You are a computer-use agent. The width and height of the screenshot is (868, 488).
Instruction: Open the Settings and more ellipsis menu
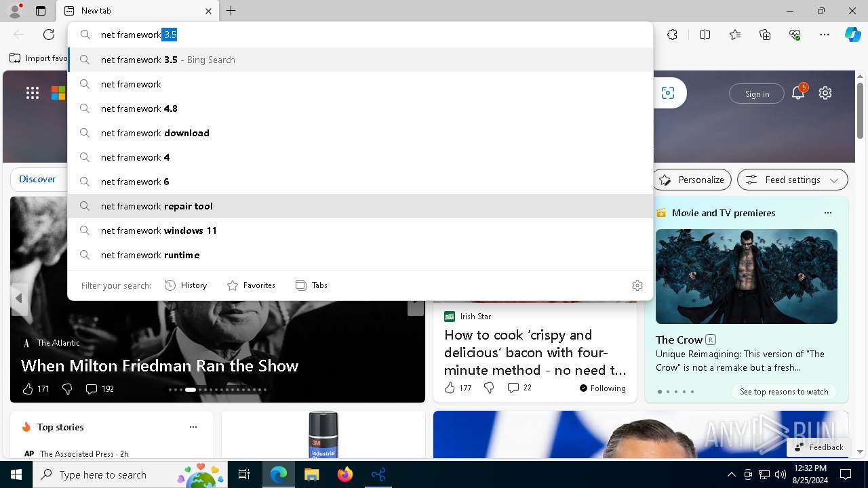coord(825,35)
